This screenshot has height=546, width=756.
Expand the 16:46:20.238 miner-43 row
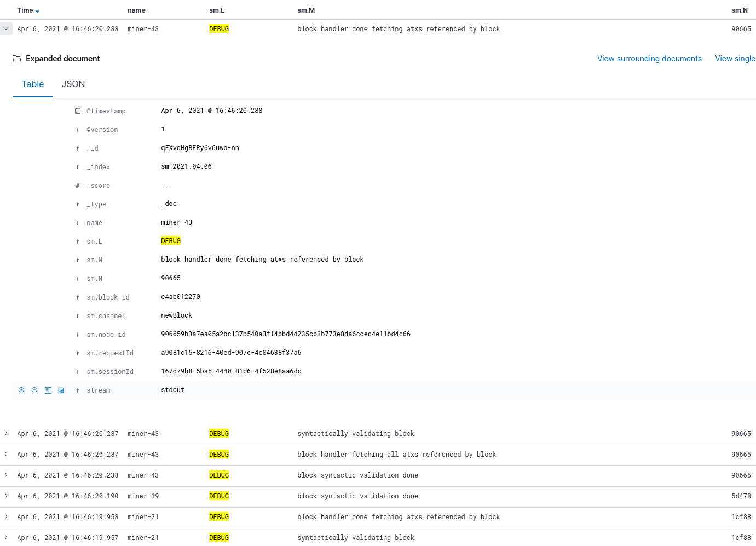[6, 475]
